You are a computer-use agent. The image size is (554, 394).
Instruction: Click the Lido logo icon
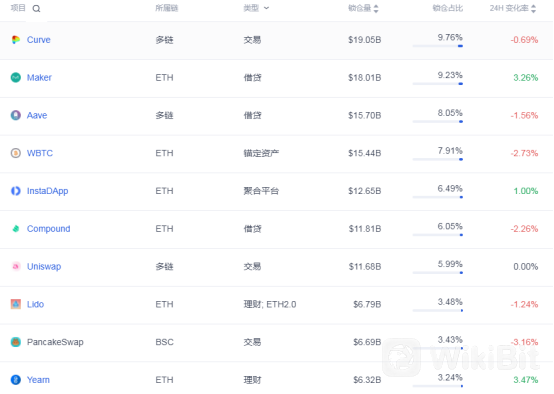[16, 304]
